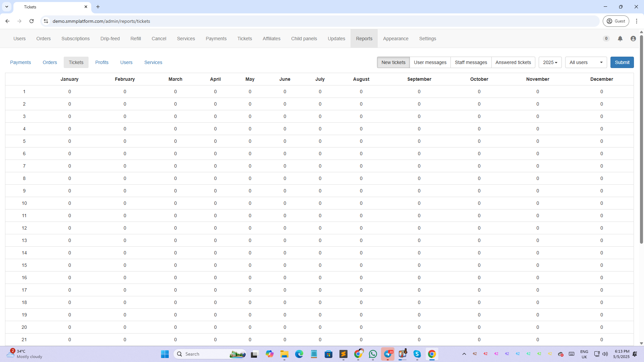The image size is (644, 362).
Task: Click the browser reload icon
Action: (x=32, y=21)
